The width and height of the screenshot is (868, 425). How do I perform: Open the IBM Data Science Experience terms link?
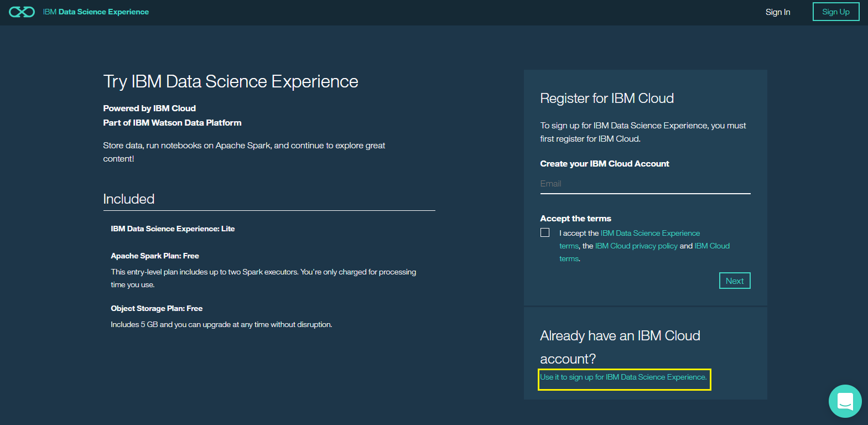(649, 233)
